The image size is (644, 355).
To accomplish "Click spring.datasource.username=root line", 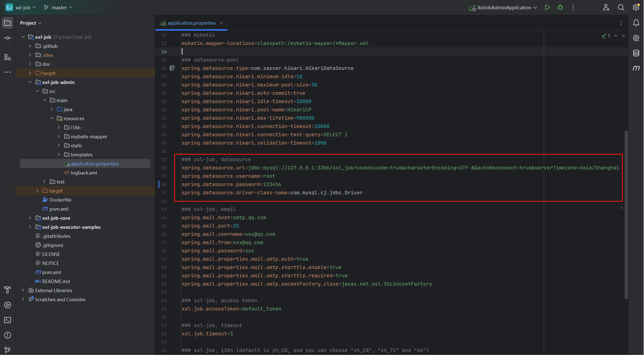I will point(228,176).
